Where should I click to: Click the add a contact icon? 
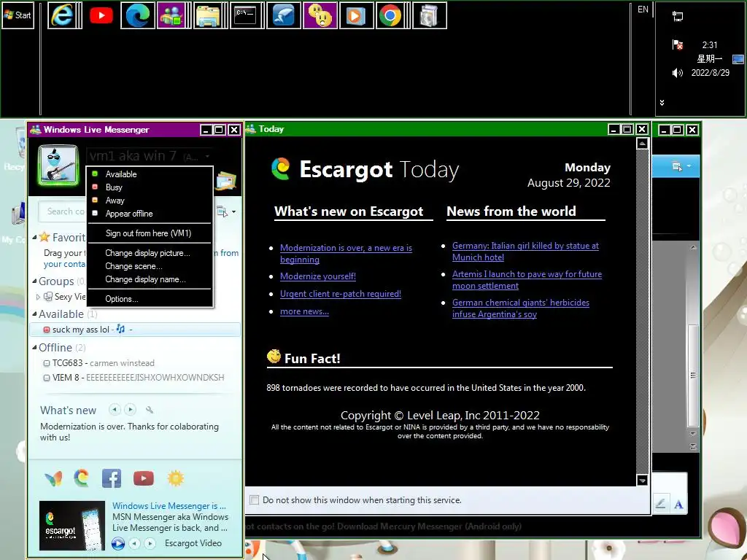click(222, 212)
